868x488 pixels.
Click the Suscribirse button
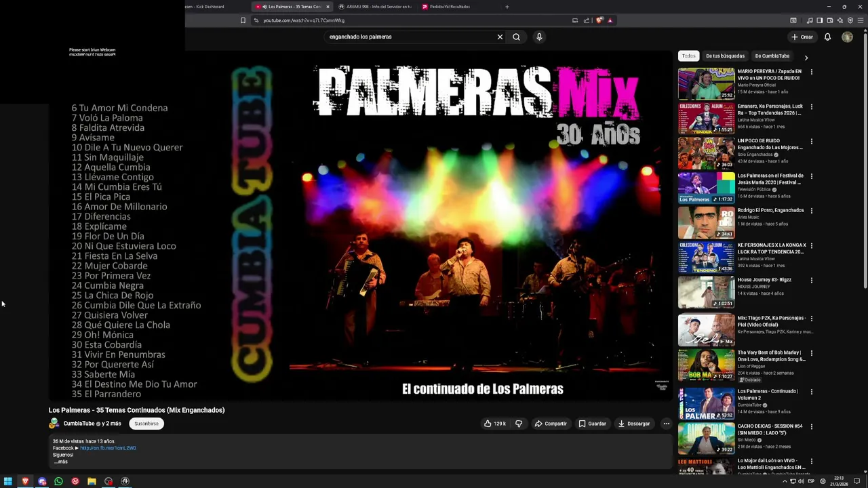[x=146, y=424]
